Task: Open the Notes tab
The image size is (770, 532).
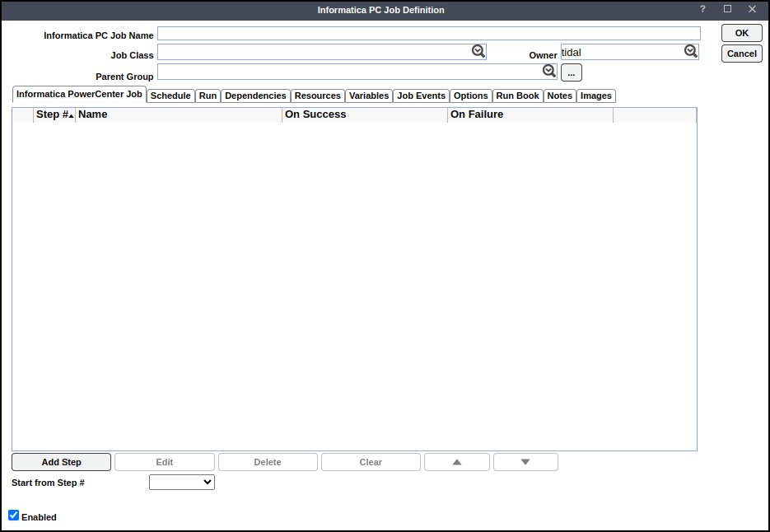Action: point(560,96)
